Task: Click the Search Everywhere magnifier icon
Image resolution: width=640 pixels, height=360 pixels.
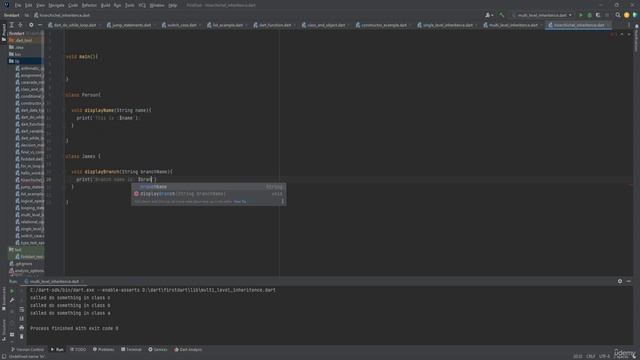Action: pyautogui.click(x=618, y=15)
